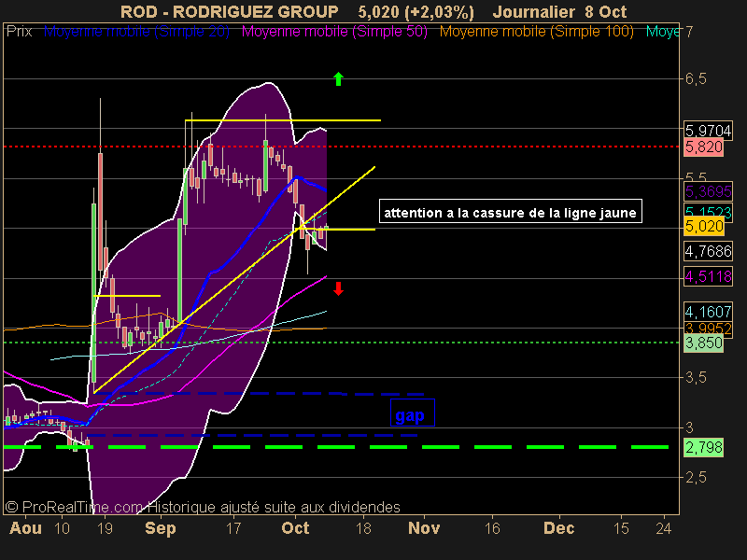The width and height of the screenshot is (747, 560).
Task: Click the "17" date axis tick
Action: [233, 528]
